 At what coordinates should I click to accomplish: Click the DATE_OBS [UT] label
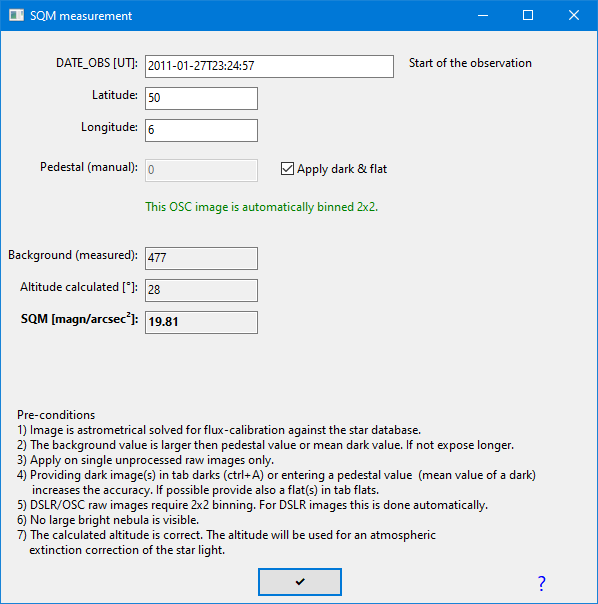click(x=97, y=63)
